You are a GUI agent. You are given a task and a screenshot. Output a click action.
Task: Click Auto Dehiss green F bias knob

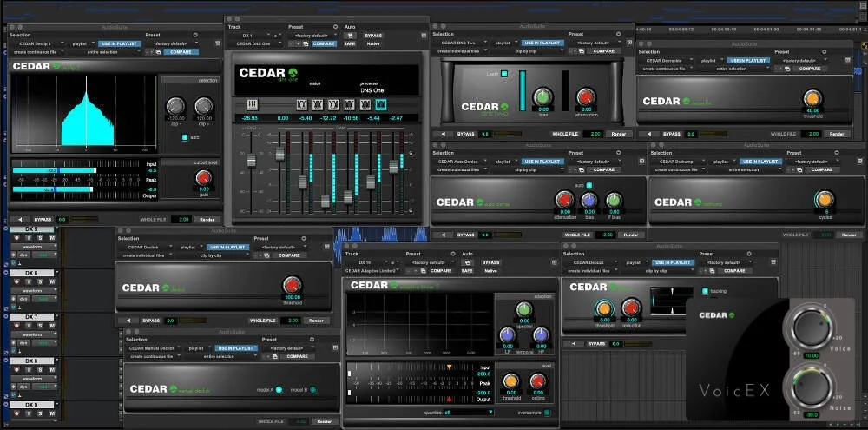614,200
